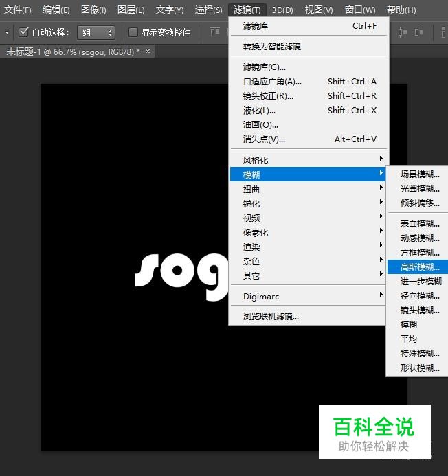Open the 编辑(E) menu

(x=56, y=10)
